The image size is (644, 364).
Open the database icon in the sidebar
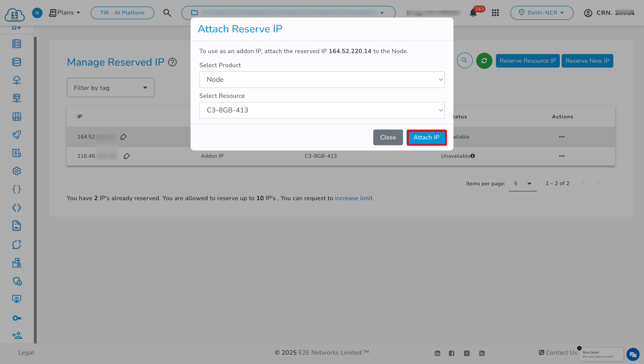click(16, 62)
